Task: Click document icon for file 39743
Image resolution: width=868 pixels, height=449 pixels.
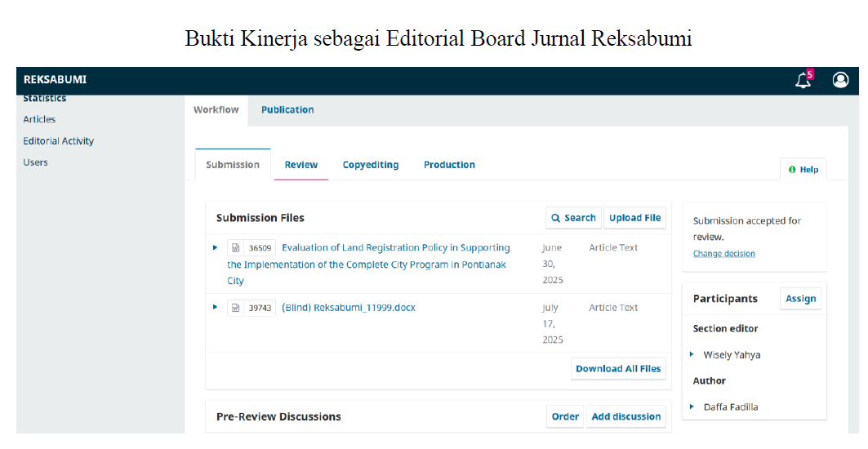Action: coord(236,308)
